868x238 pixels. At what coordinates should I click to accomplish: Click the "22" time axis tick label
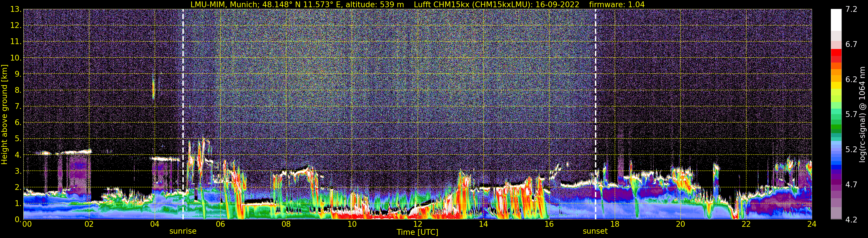pyautogui.click(x=746, y=224)
